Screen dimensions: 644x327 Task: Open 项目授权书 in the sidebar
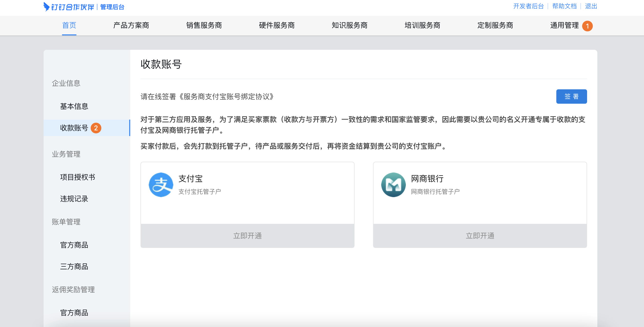tap(78, 177)
